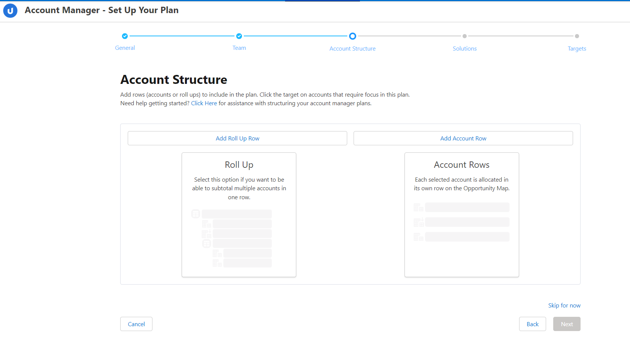Viewport: 630px width, 364px height.
Task: Click the Account Structure step circle indicator
Action: [x=352, y=36]
